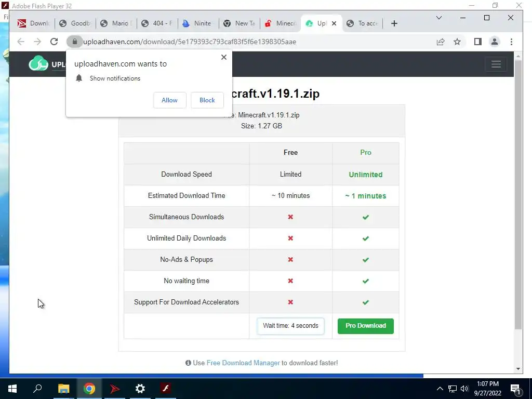Switch to the Mario tab
Image resolution: width=532 pixels, height=399 pixels.
116,23
